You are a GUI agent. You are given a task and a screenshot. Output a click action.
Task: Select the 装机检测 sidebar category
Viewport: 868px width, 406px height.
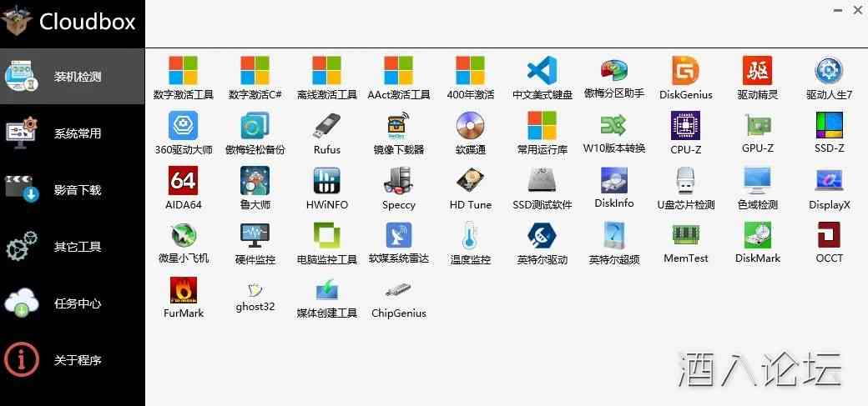click(72, 77)
